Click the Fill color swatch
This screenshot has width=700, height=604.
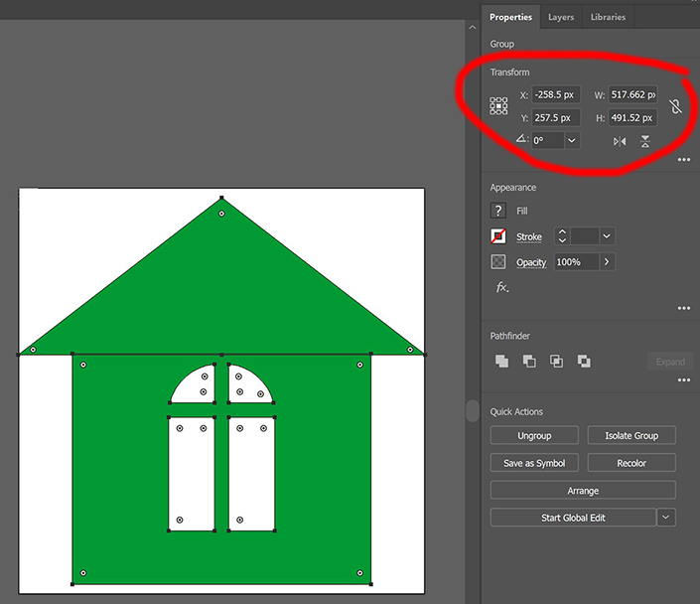[x=498, y=211]
